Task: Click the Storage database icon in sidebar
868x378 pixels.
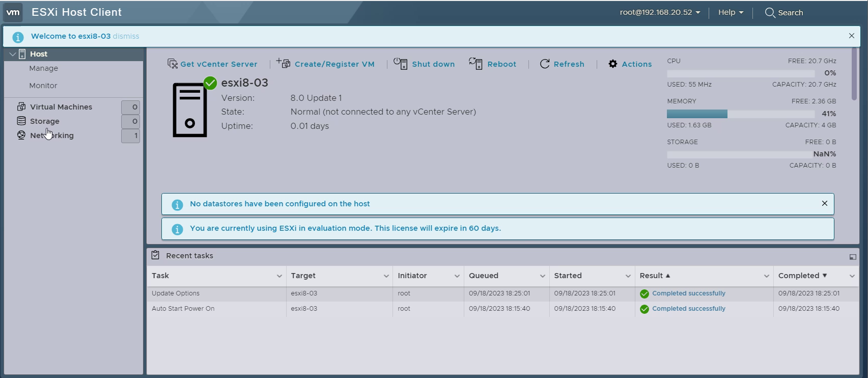Action: tap(21, 121)
